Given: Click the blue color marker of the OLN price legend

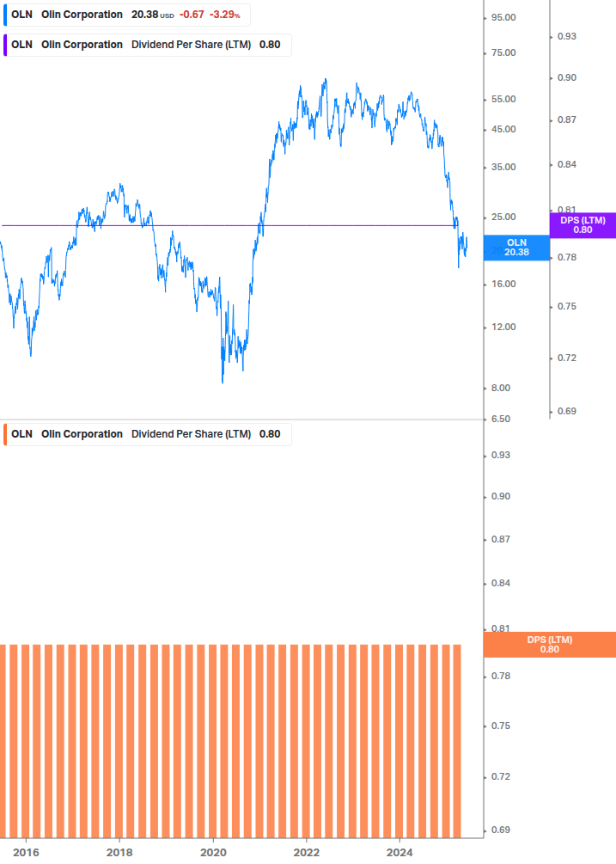Looking at the screenshot, I should [5, 15].
